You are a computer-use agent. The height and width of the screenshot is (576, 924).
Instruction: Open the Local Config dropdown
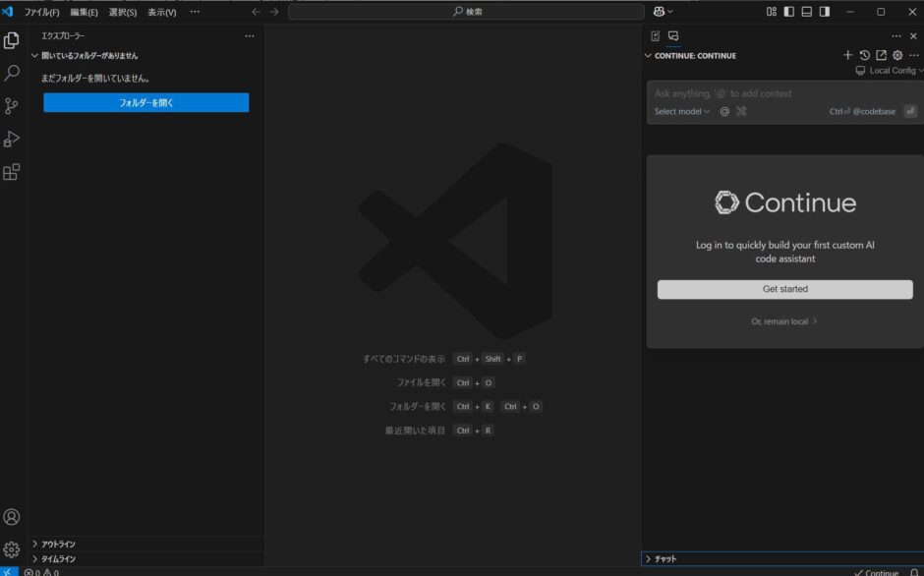coord(888,70)
